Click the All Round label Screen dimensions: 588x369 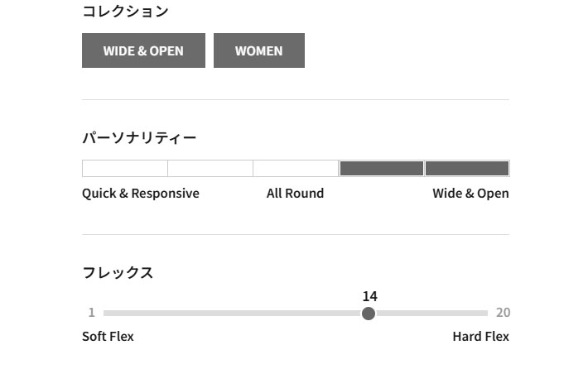pyautogui.click(x=295, y=194)
